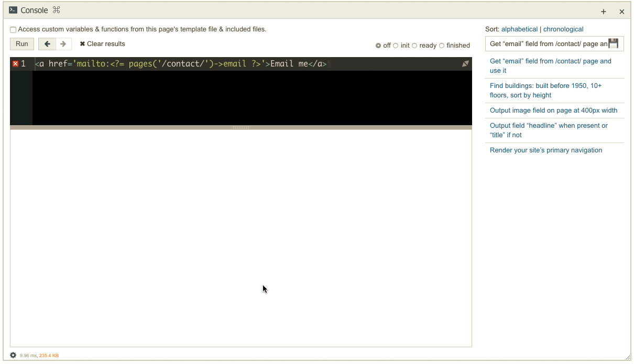The width and height of the screenshot is (634, 364).
Task: Delete code line 1 via the red X icon
Action: pos(15,63)
